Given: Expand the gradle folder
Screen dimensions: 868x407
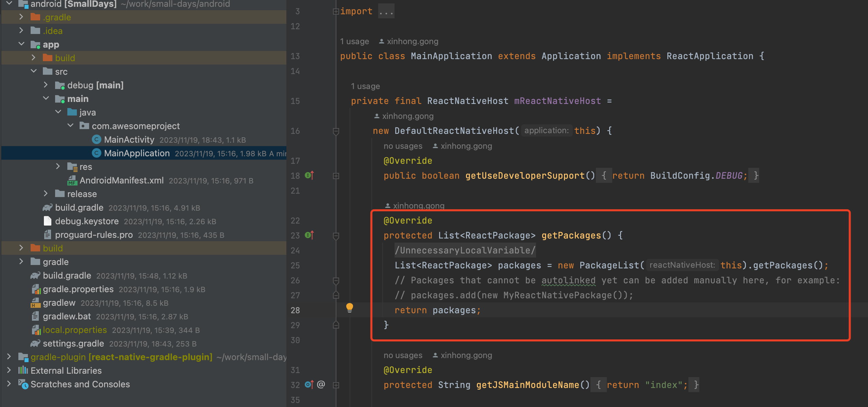Looking at the screenshot, I should [21, 261].
